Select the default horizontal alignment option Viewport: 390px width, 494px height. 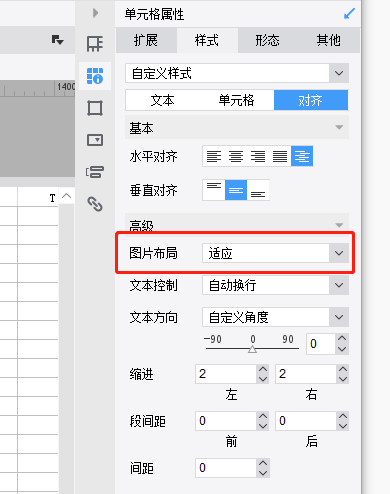pyautogui.click(x=302, y=156)
